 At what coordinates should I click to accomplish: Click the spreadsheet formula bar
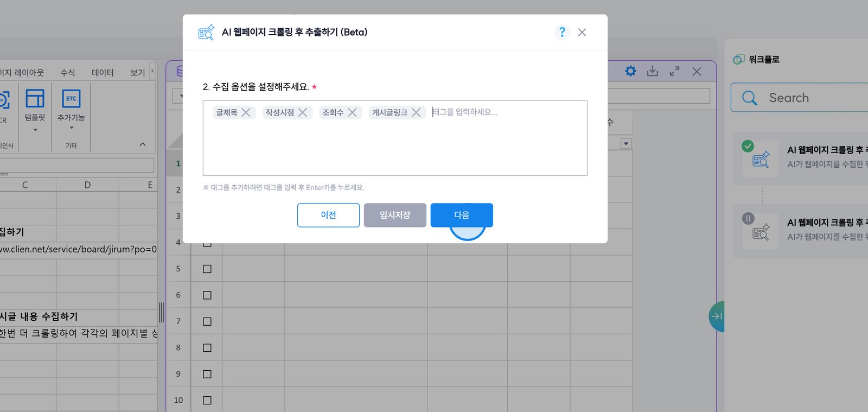point(76,166)
